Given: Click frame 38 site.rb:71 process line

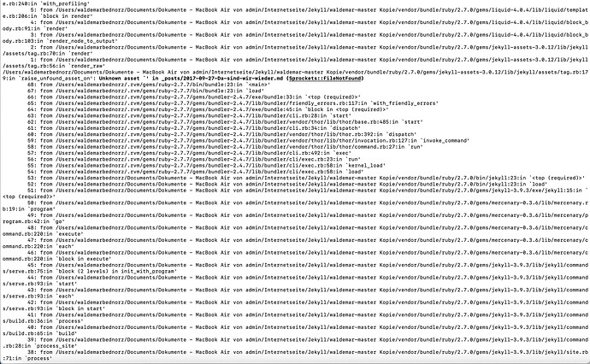Looking at the screenshot, I should (295, 355).
